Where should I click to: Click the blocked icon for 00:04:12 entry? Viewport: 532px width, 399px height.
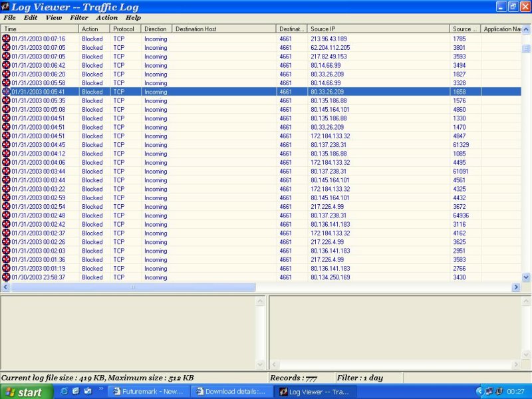tap(6, 153)
